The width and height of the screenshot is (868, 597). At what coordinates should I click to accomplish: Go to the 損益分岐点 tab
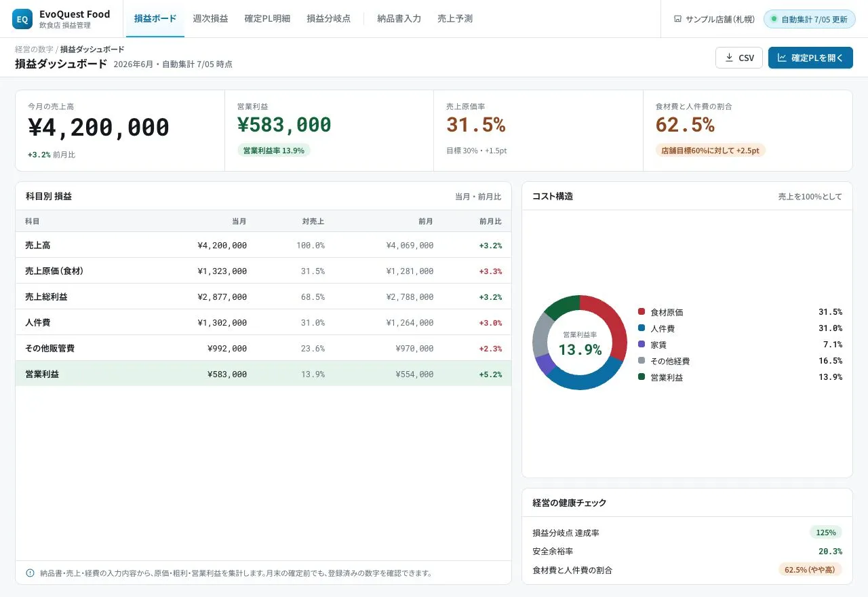pyautogui.click(x=329, y=19)
